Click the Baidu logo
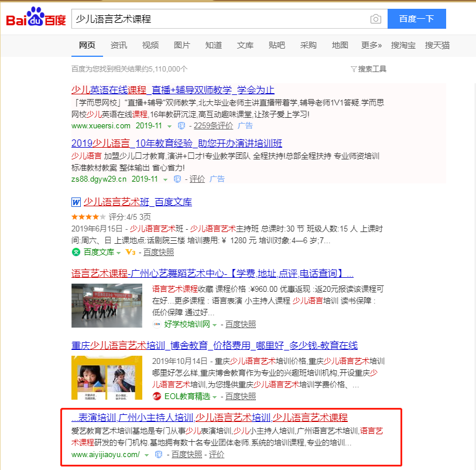Screen dimensions: 476x470 coord(36,17)
